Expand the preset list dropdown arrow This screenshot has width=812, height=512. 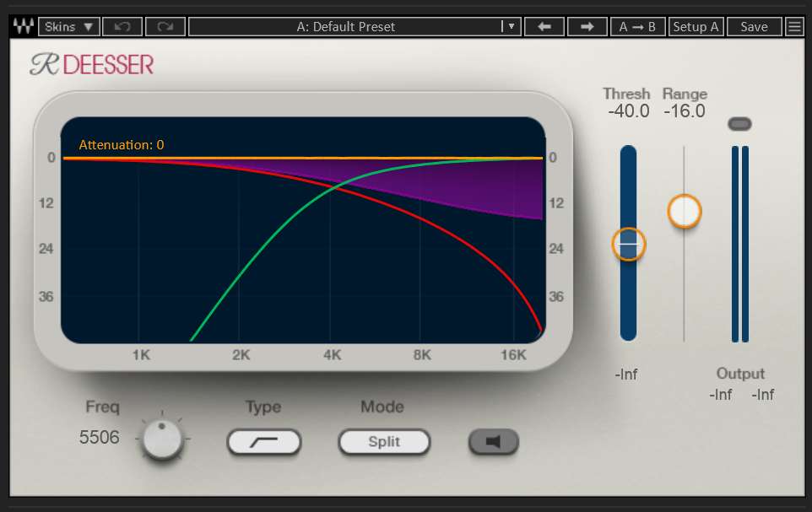(510, 26)
